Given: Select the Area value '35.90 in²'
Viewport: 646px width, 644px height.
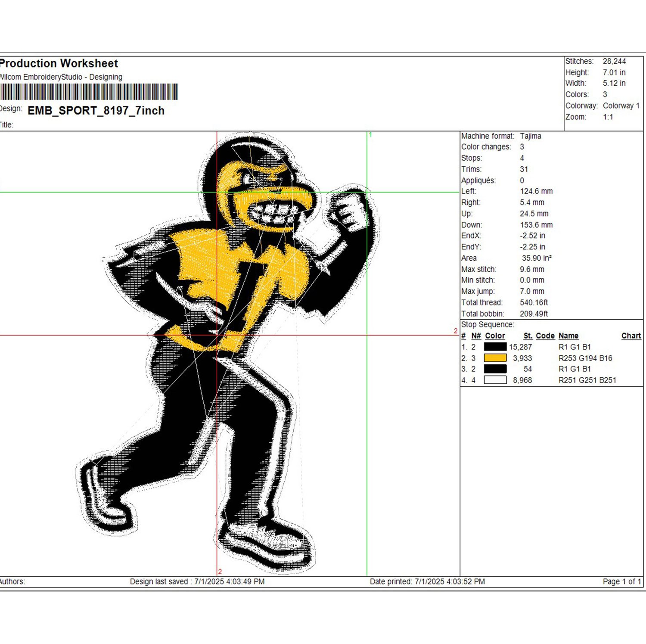Looking at the screenshot, I should point(537,258).
